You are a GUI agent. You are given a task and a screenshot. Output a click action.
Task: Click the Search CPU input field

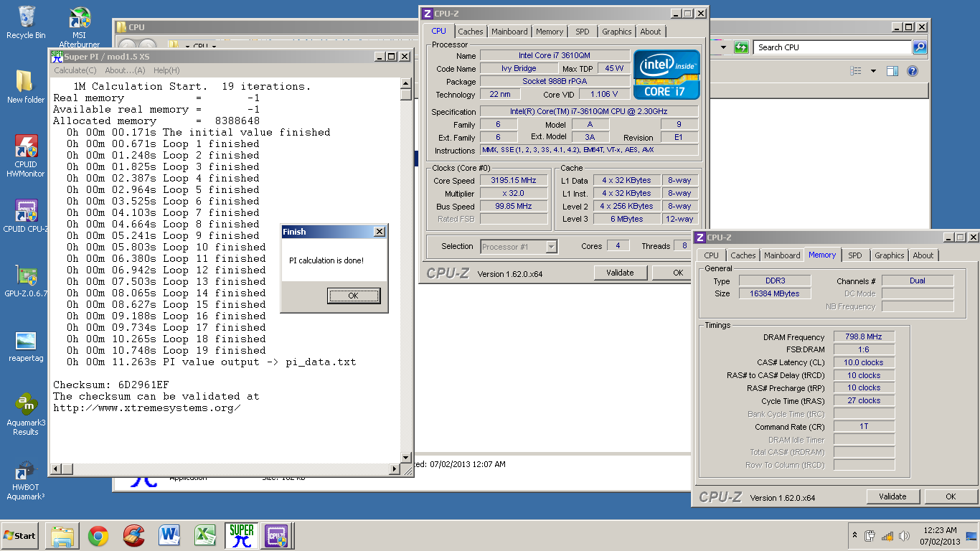pos(832,47)
